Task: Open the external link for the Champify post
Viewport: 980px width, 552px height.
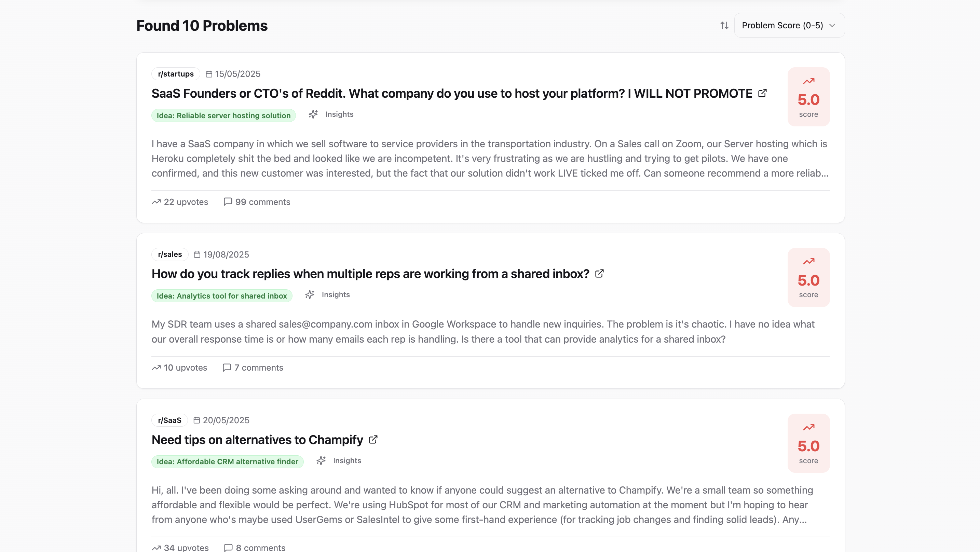Action: 372,439
